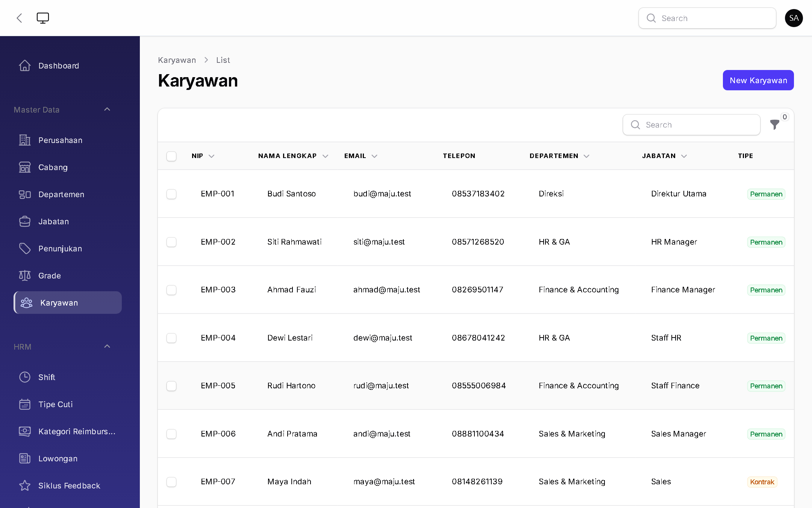This screenshot has height=508, width=812.
Task: Click the Grade scales icon
Action: [x=25, y=275]
